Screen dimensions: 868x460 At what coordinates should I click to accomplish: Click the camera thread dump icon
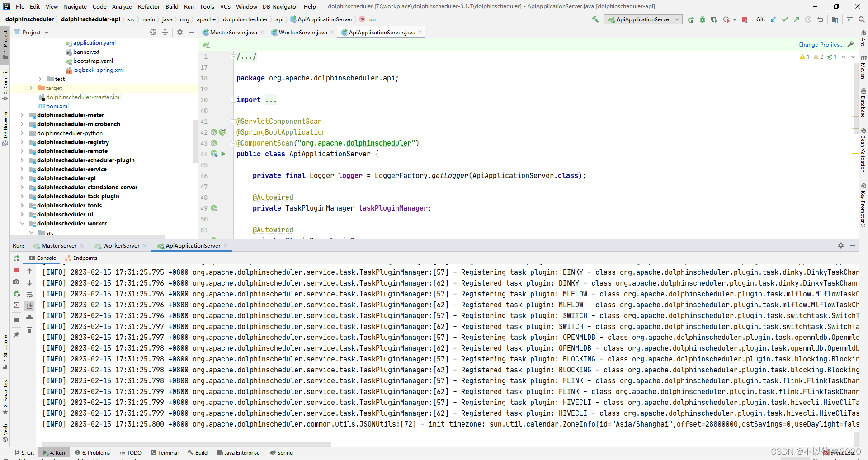pos(16,282)
